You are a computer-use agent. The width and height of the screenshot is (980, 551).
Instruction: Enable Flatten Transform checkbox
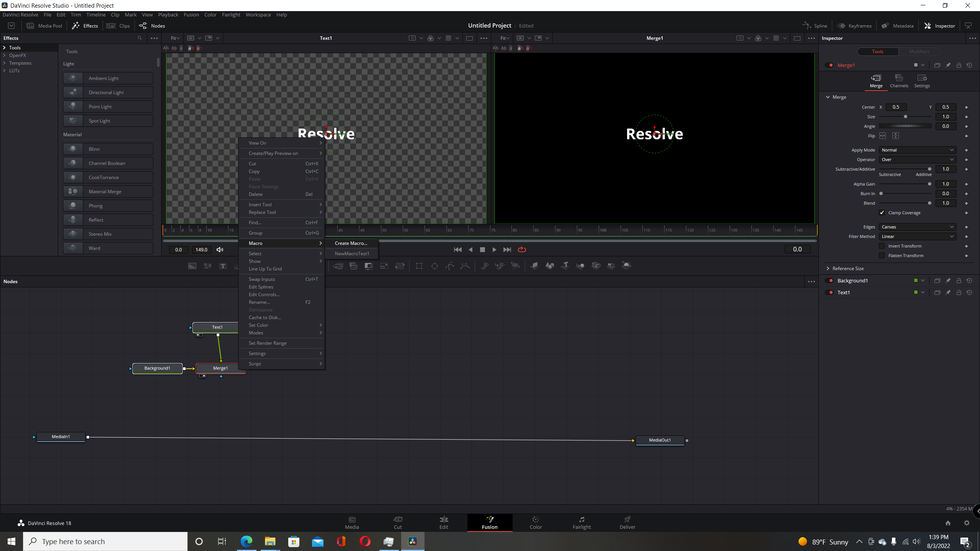(x=882, y=256)
